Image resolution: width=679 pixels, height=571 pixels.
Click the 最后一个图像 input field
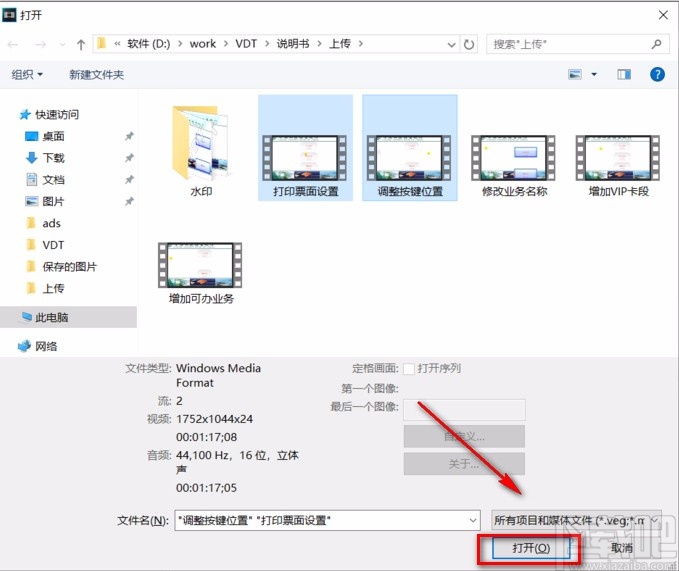tap(464, 410)
